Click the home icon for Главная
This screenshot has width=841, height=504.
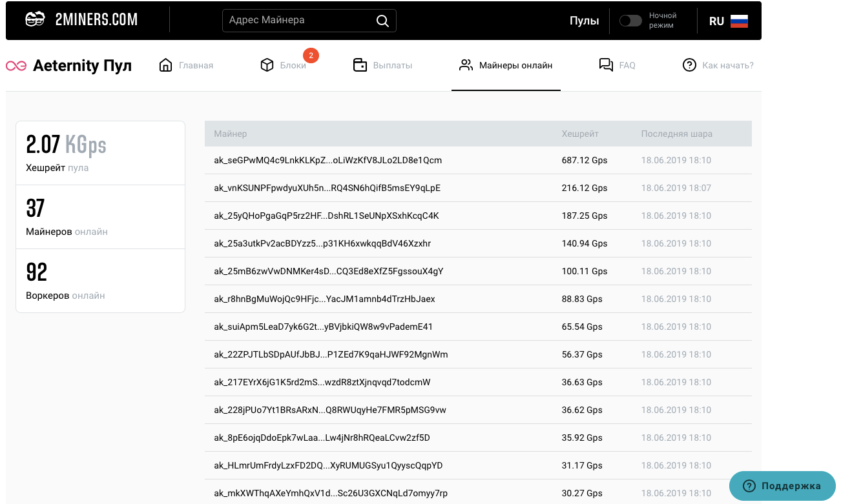(x=165, y=65)
